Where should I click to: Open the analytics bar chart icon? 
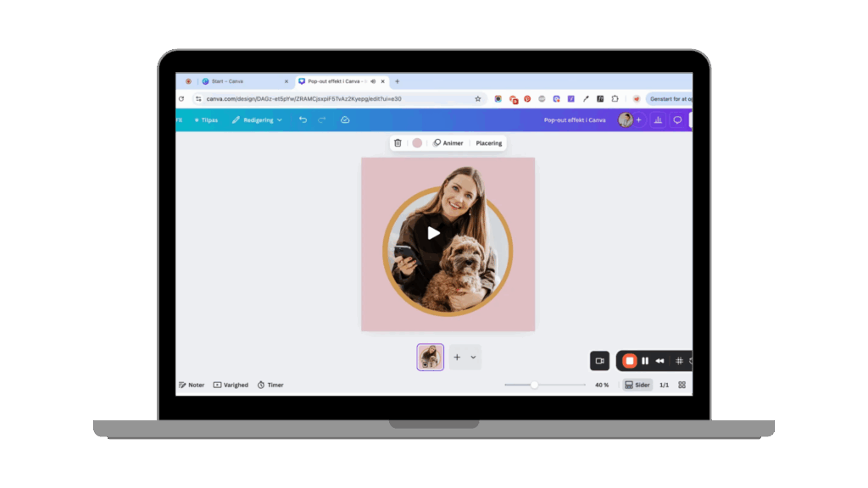tap(658, 120)
